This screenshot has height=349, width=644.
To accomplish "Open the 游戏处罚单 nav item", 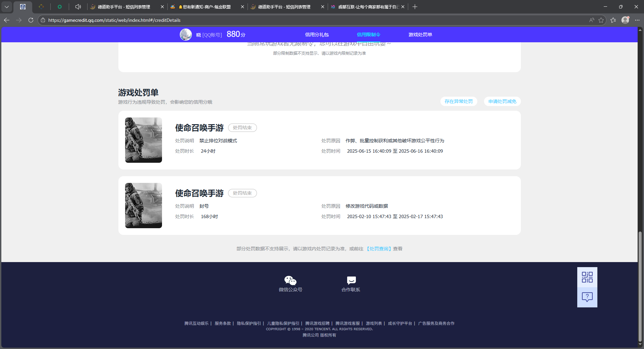I will (420, 35).
